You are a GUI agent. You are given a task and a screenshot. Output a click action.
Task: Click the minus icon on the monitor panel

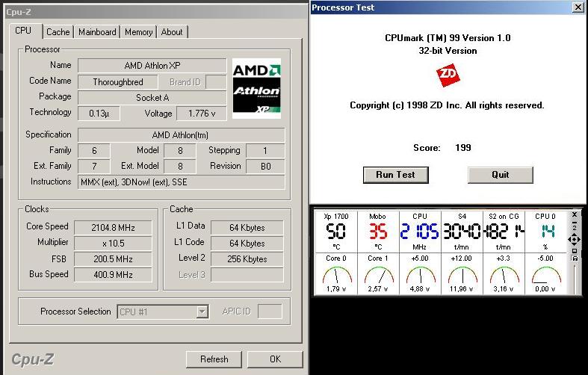tap(574, 223)
